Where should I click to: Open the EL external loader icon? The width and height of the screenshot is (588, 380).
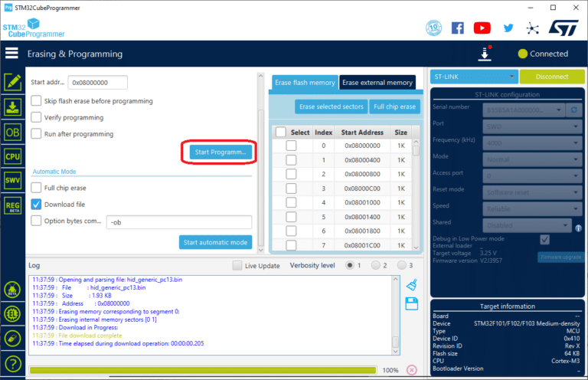pyautogui.click(x=12, y=313)
